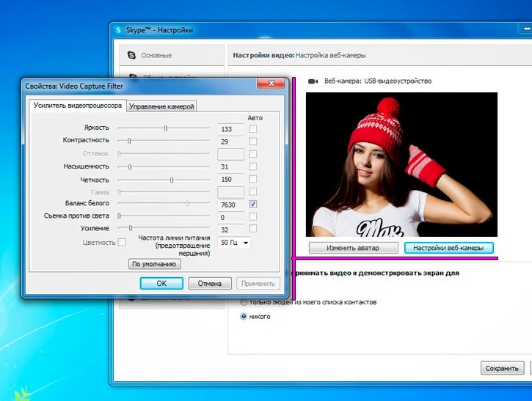Viewport: 532px width, 401px height.
Task: Click the Усиление slider handle
Action: [x=131, y=228]
